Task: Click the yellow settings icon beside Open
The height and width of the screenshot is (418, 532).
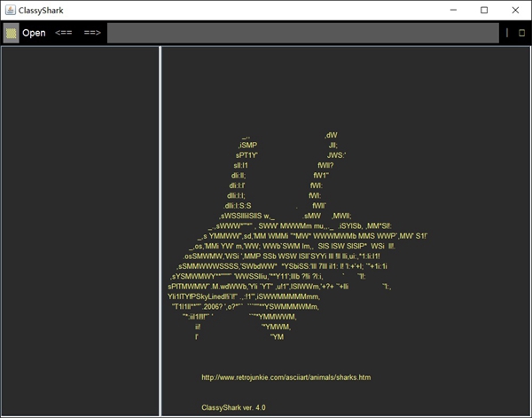Action: click(x=12, y=33)
